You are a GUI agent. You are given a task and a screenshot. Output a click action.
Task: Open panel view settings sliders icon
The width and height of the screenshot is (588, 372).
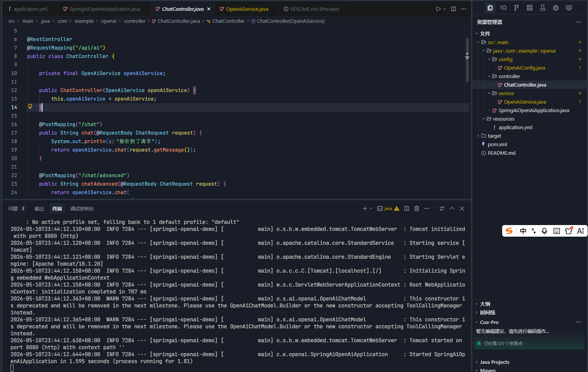tap(442, 208)
